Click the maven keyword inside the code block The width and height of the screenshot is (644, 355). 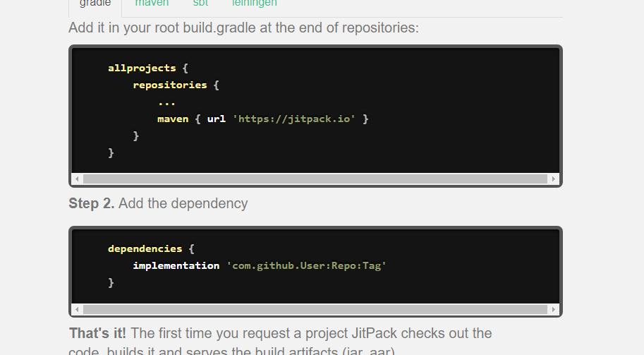tap(173, 119)
